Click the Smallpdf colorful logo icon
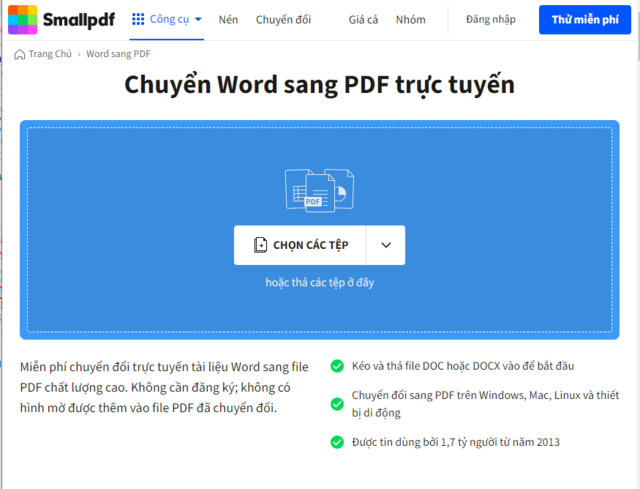640x489 pixels. (22, 20)
